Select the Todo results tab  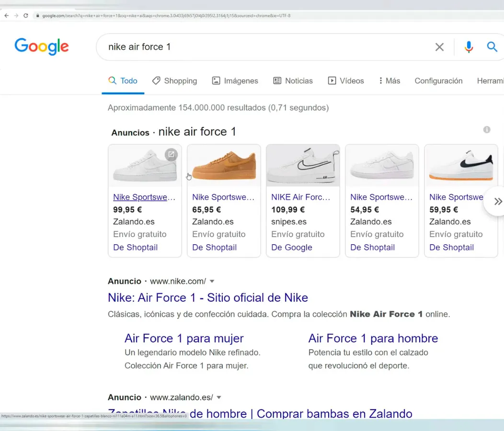pyautogui.click(x=123, y=80)
